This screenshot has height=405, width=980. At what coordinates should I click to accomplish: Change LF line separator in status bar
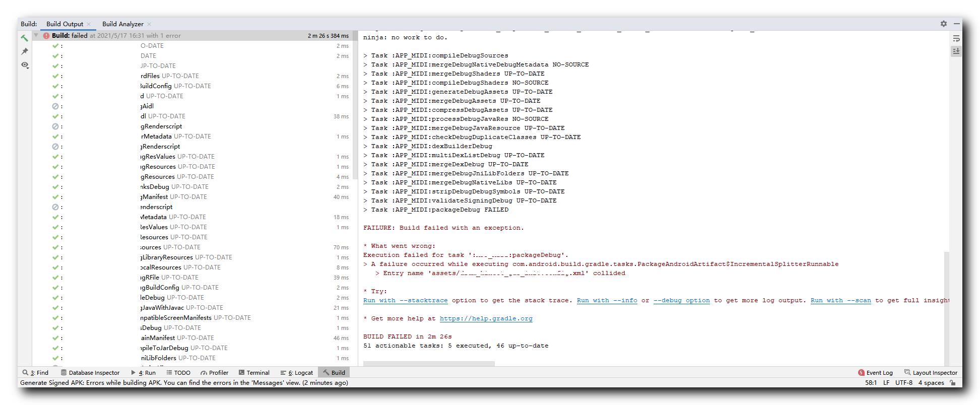pos(886,383)
